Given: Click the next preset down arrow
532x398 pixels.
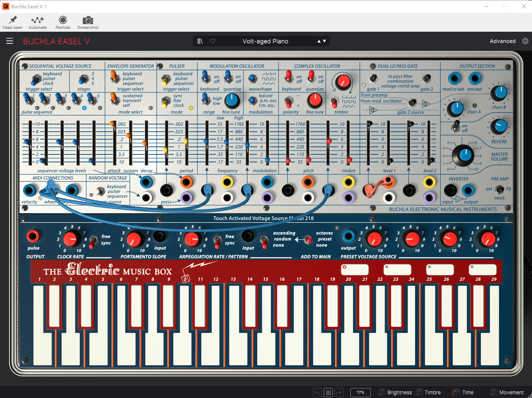Looking at the screenshot, I should tap(324, 41).
